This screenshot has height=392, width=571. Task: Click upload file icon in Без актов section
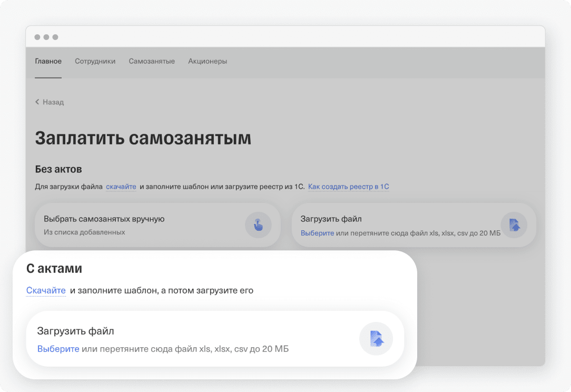coord(514,226)
